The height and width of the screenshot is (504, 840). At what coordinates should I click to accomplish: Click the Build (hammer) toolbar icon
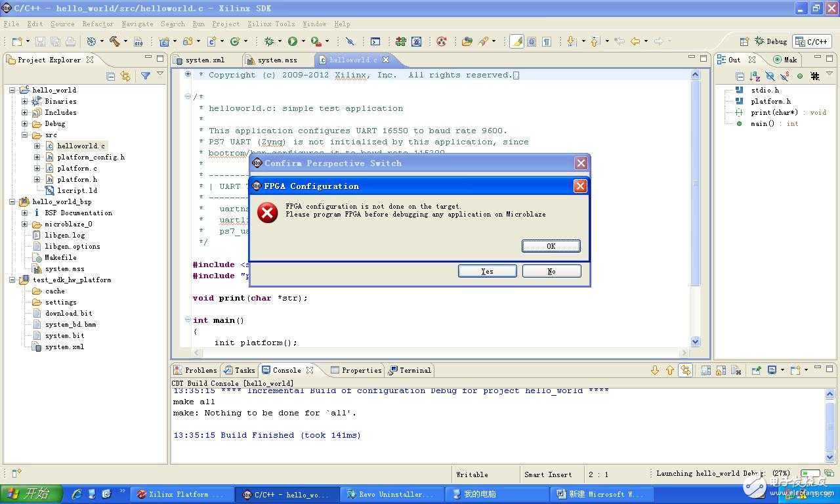point(115,41)
